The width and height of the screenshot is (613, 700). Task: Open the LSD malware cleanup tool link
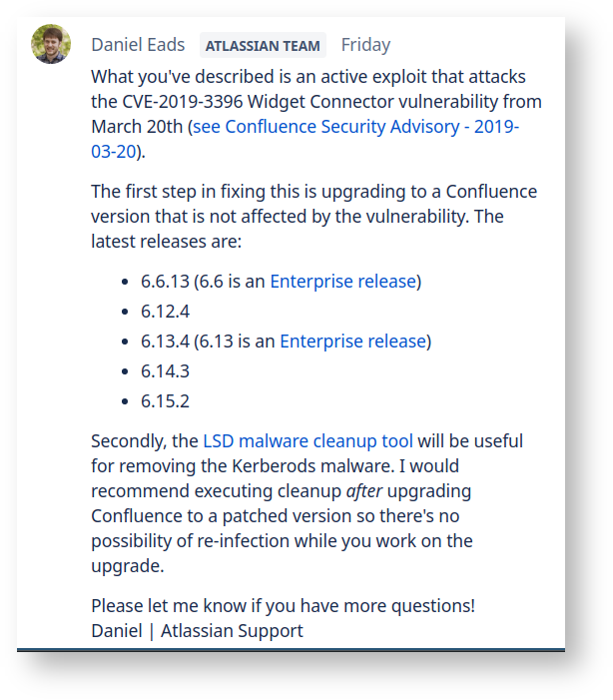[x=307, y=441]
